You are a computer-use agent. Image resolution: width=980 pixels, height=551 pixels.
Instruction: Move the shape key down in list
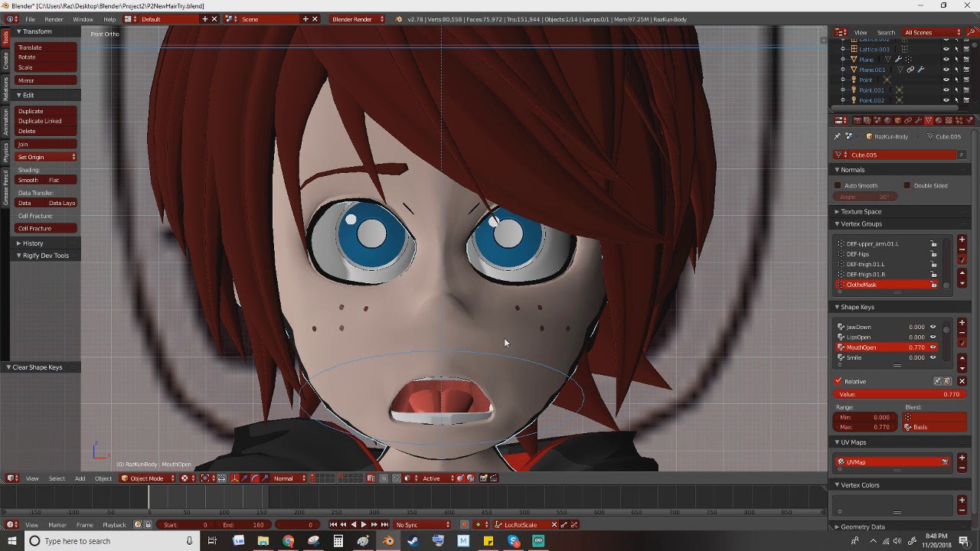(962, 367)
